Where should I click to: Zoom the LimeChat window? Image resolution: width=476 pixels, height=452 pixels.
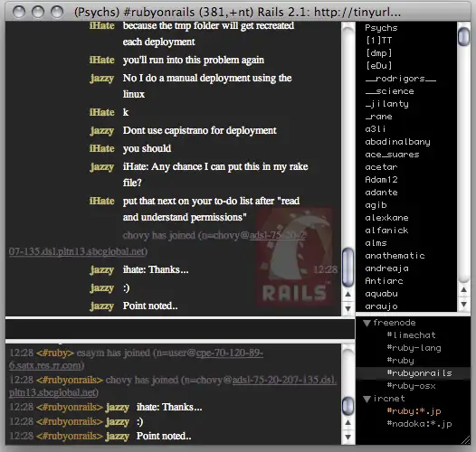tap(57, 12)
